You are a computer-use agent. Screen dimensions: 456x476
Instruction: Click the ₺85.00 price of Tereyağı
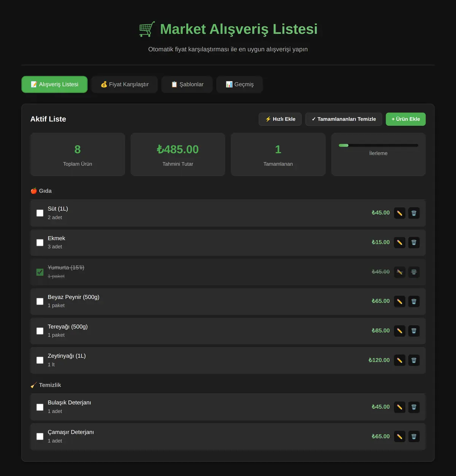[x=380, y=331]
